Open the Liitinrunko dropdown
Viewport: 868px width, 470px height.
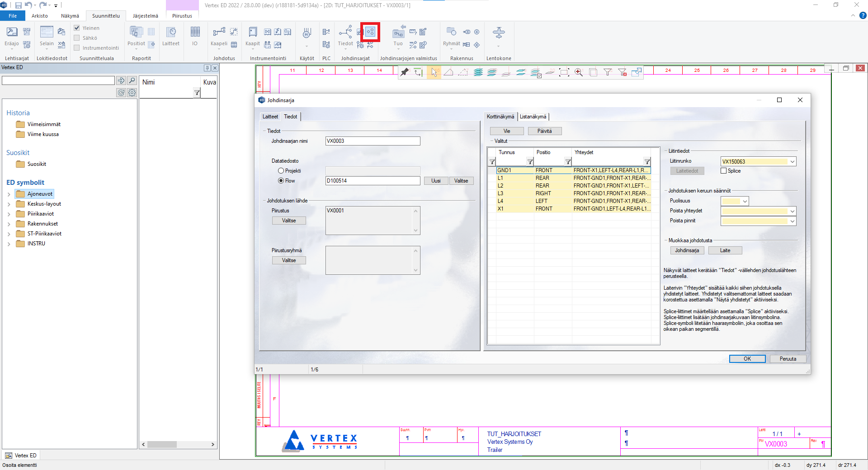792,162
